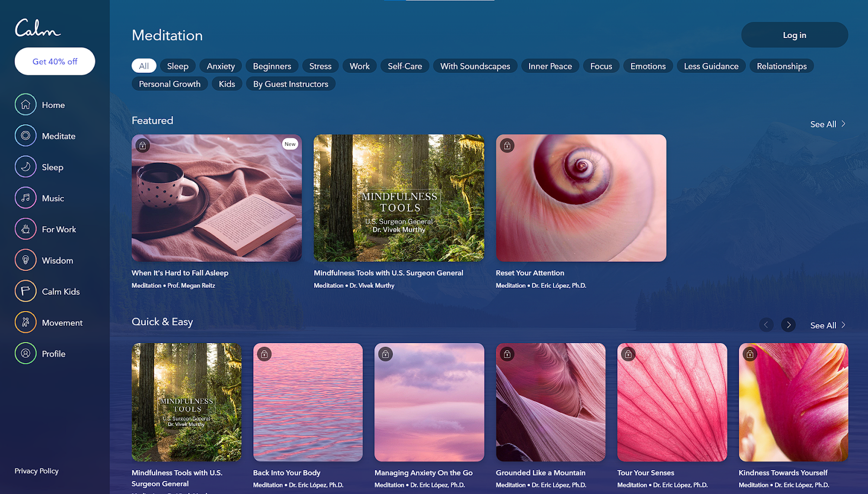Choose the Work filter

[x=360, y=66]
